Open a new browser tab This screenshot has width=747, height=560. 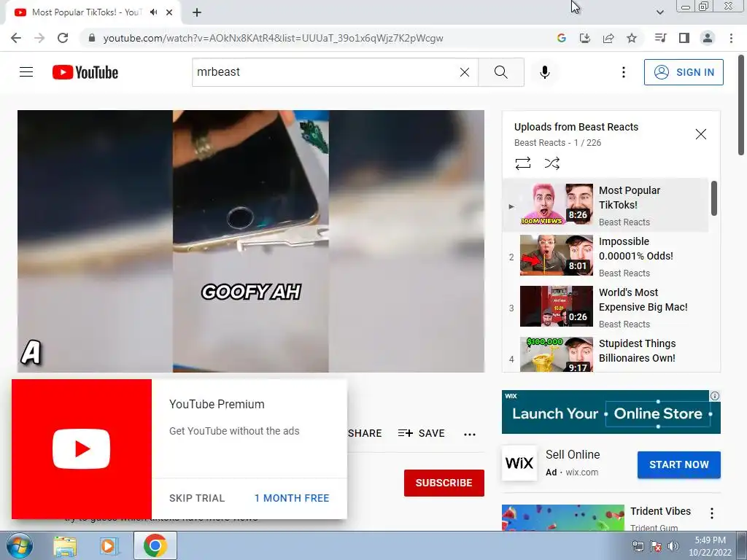pos(197,12)
